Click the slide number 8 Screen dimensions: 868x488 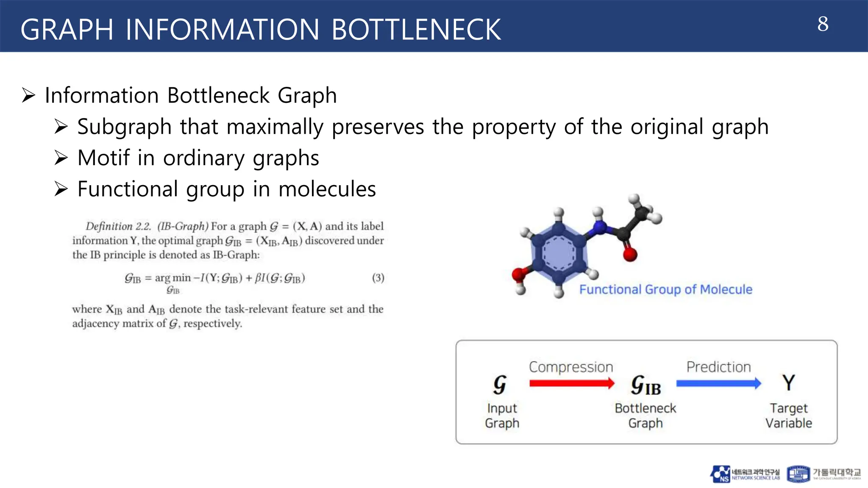(x=823, y=24)
